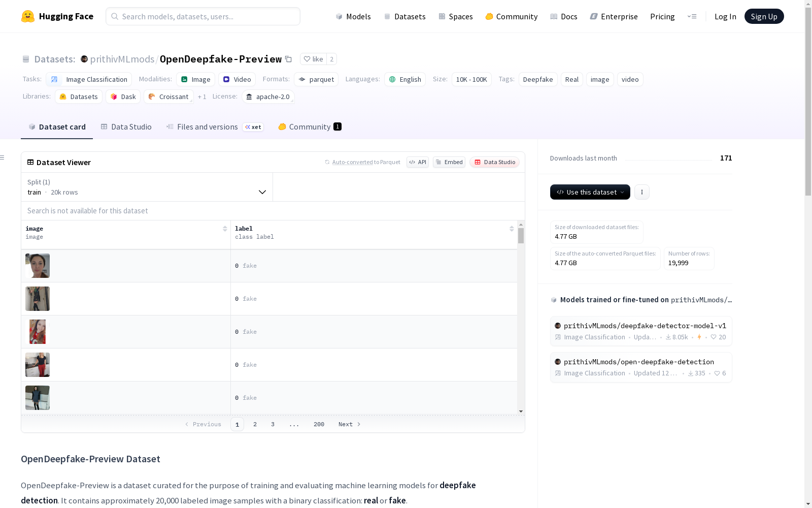
Task: Open the Data Studio tab
Action: [126, 127]
